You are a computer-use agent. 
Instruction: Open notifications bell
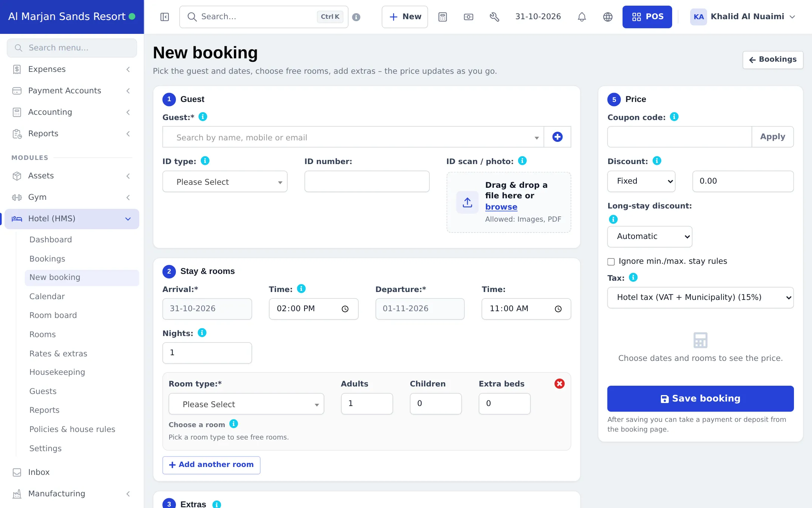tap(582, 17)
